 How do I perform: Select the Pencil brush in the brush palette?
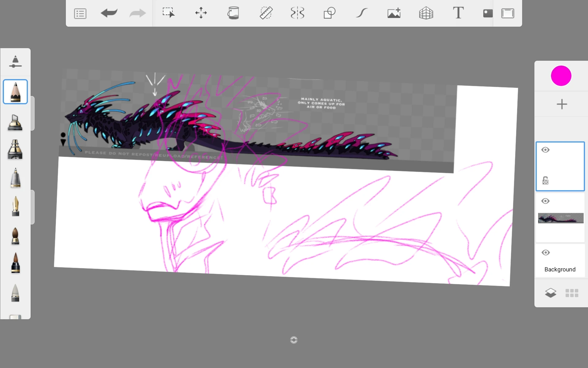pos(15,91)
